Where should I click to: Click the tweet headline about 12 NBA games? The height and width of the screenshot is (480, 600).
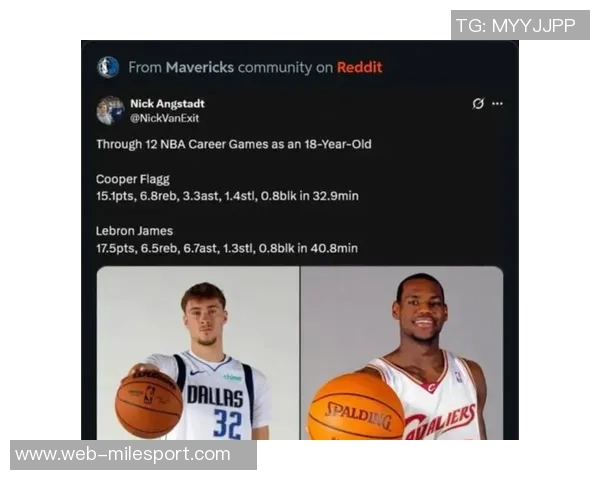pos(234,144)
